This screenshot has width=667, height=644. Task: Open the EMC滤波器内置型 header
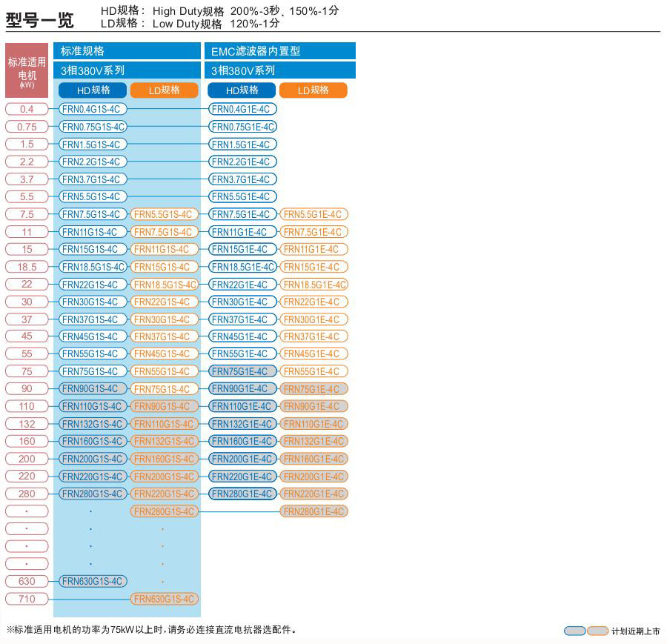[x=279, y=51]
